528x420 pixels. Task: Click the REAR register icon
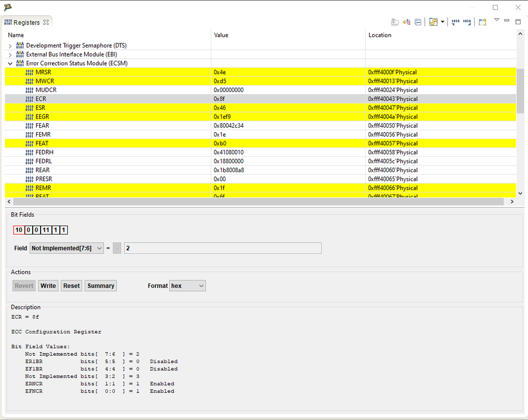(29, 170)
